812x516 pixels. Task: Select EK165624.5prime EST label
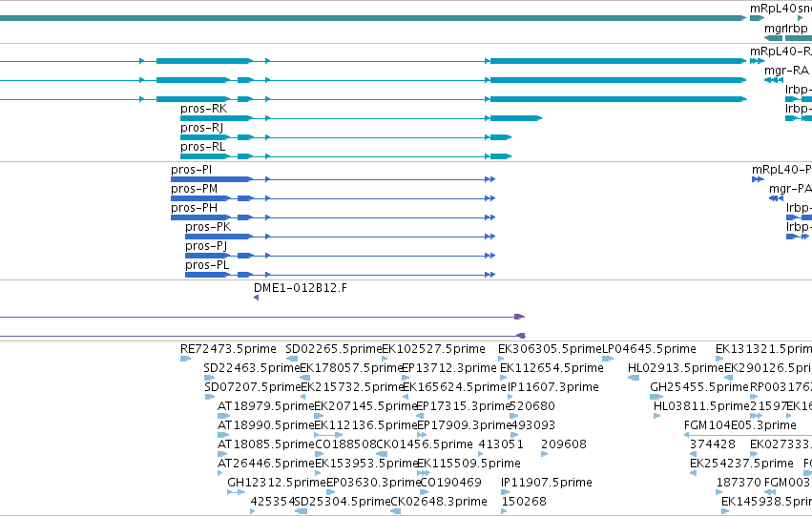455,387
